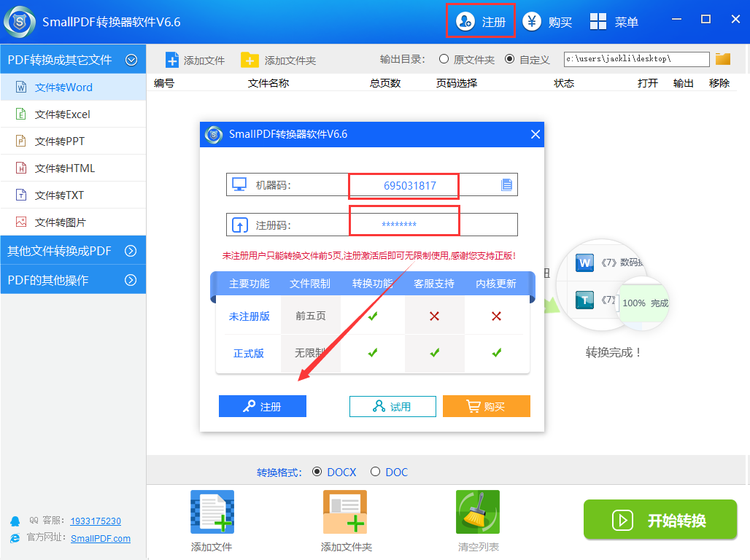Open the 注册 user icon in header
750x560 pixels.
point(465,22)
